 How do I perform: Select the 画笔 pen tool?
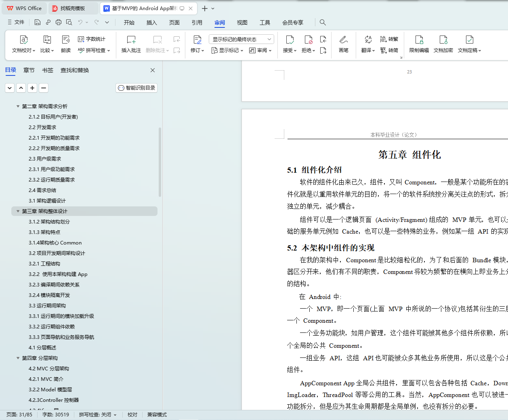344,44
